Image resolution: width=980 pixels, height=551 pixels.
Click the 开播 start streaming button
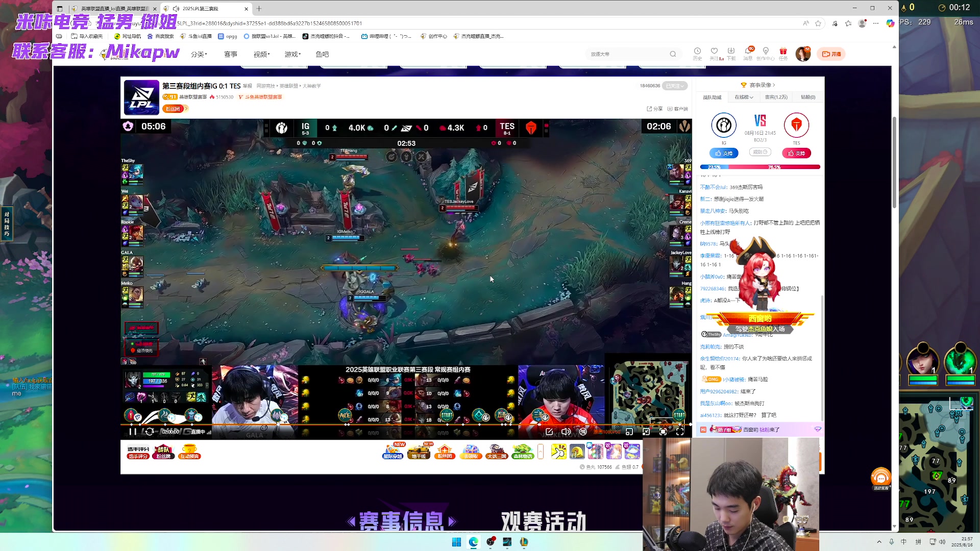[x=831, y=54]
